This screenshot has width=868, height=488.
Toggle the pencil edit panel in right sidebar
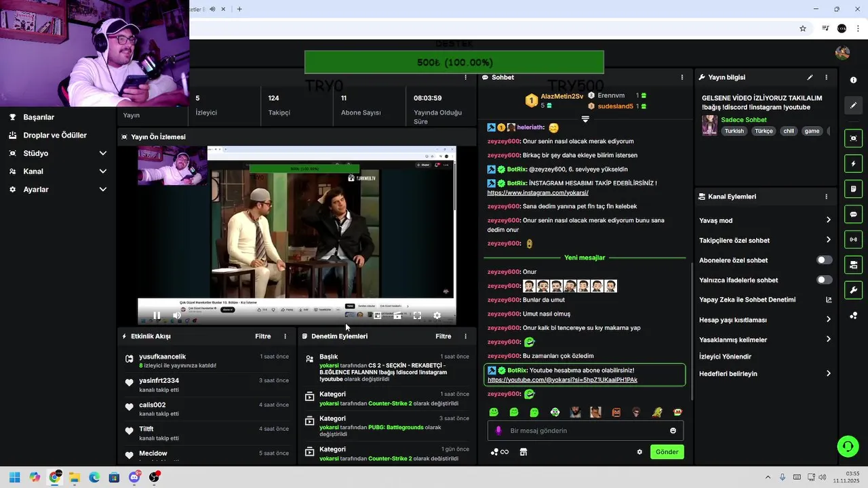[x=853, y=106]
